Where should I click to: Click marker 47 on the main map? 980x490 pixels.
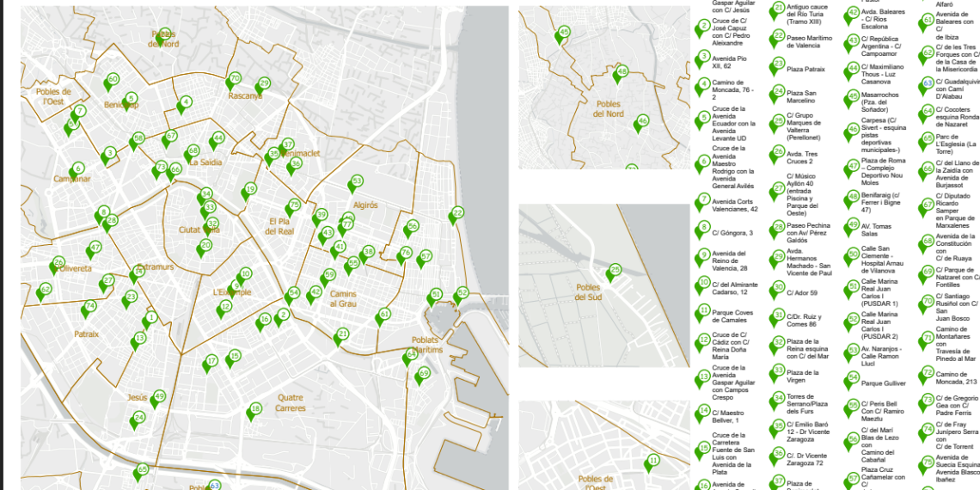pos(94,251)
